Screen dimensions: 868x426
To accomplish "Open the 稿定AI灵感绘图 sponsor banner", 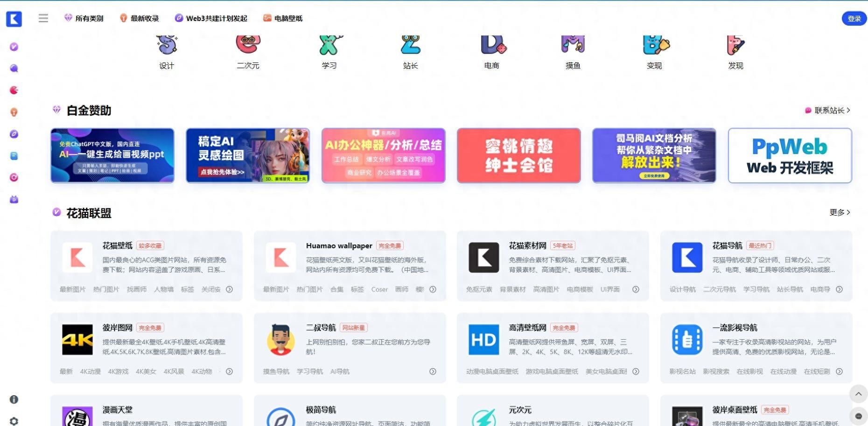I will 248,155.
